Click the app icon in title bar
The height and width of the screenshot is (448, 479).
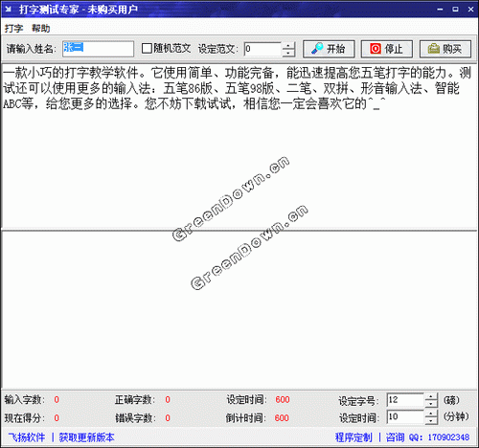coord(8,10)
